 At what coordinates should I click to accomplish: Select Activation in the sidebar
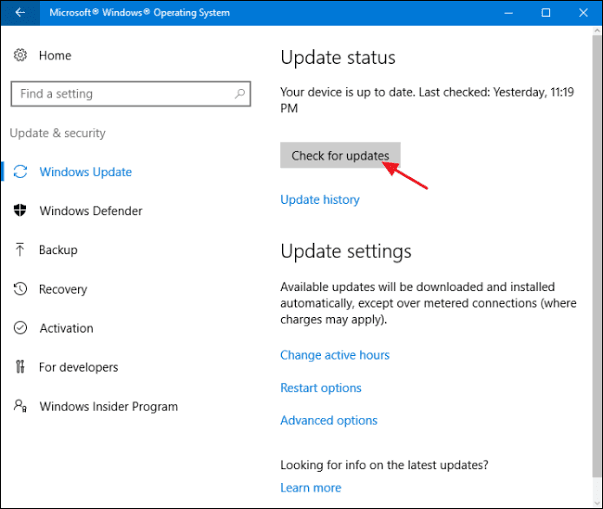[66, 328]
